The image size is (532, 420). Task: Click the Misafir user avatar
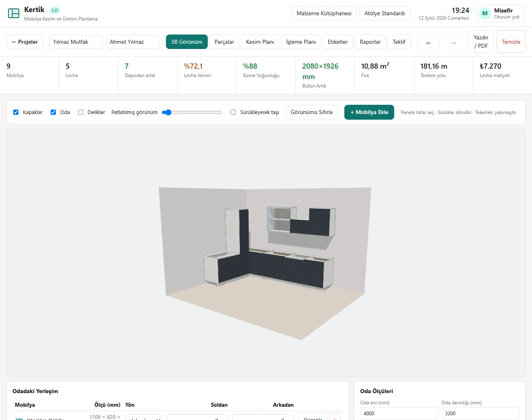485,14
